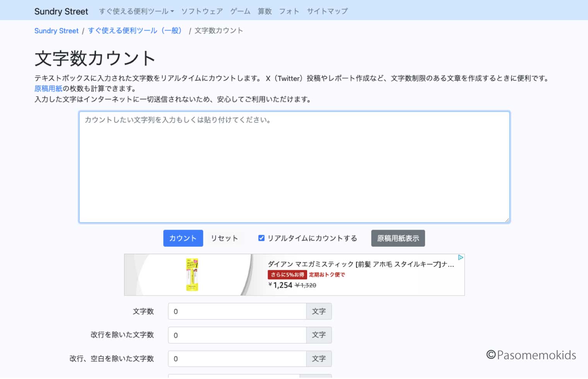Toggle リアルタイムにカウントする checkbox
The height and width of the screenshot is (379, 588).
coord(262,238)
